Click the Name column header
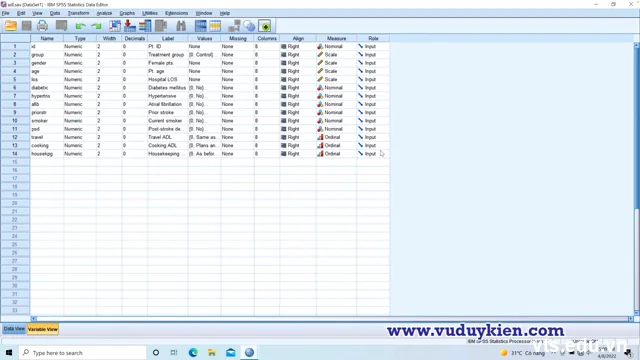Viewport: 640px width, 360px height. [x=47, y=38]
